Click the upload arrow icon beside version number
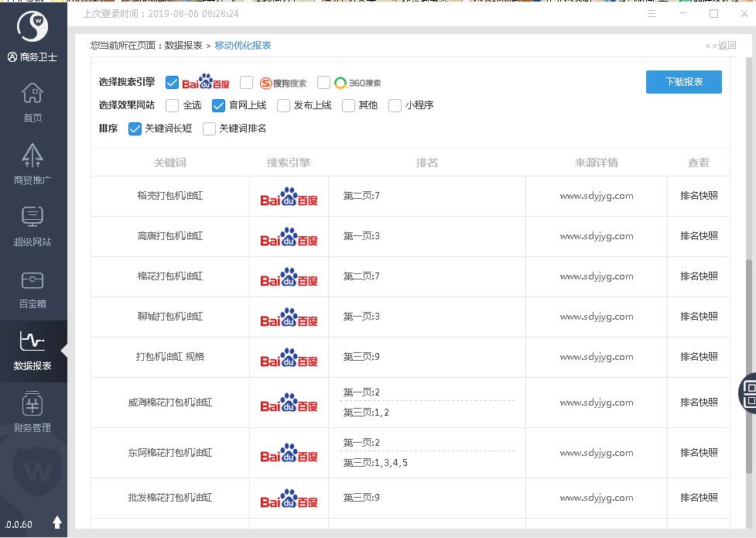756x538 pixels. [x=56, y=523]
